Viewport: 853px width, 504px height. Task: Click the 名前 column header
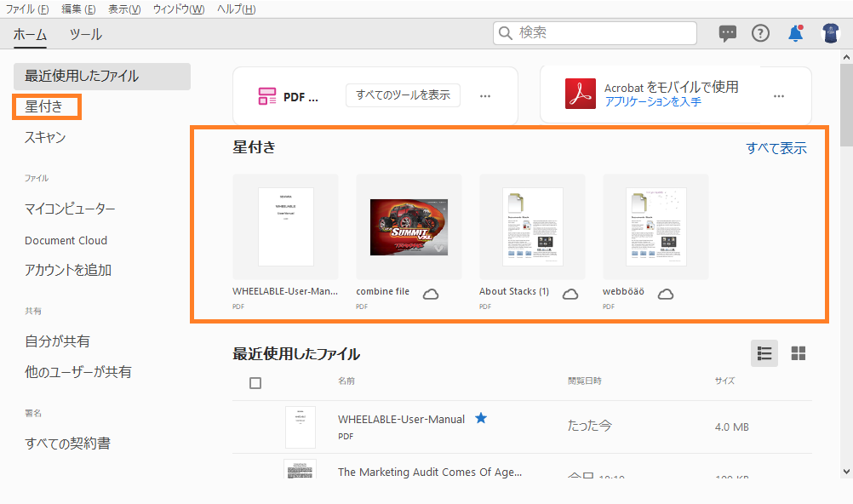click(346, 381)
